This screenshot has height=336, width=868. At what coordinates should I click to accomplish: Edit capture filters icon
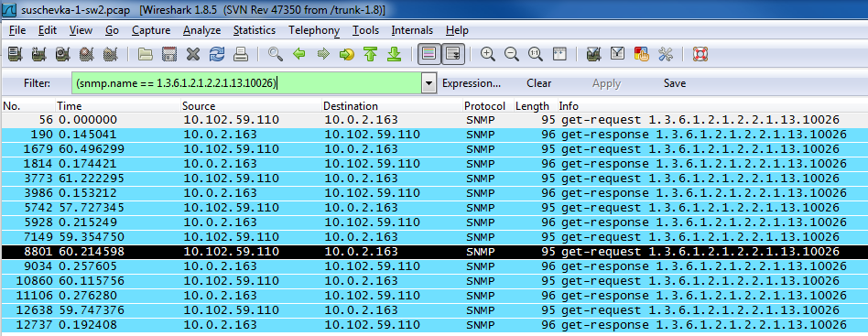click(x=594, y=54)
